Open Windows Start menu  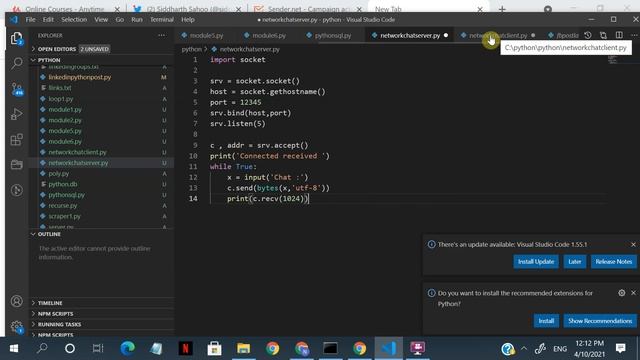pyautogui.click(x=13, y=349)
